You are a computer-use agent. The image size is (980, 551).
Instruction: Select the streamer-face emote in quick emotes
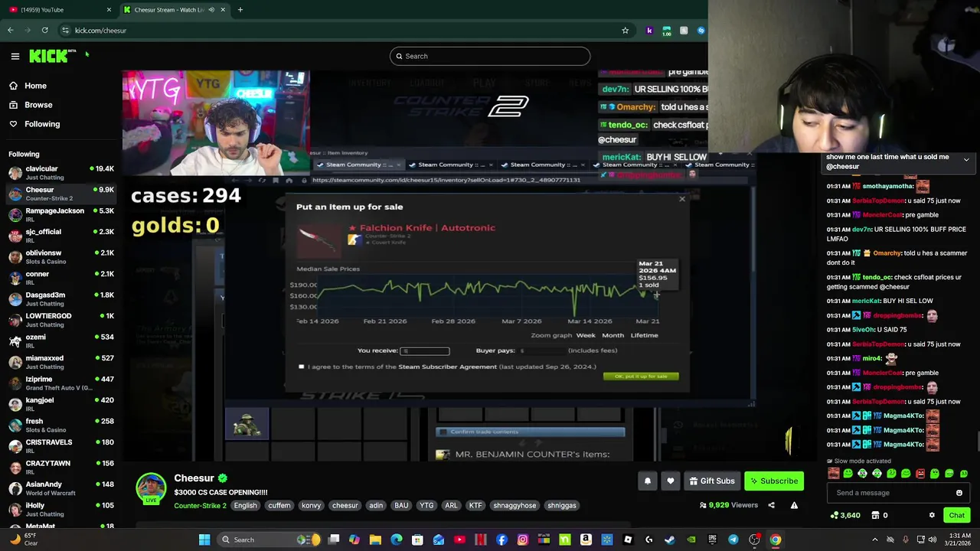point(833,474)
